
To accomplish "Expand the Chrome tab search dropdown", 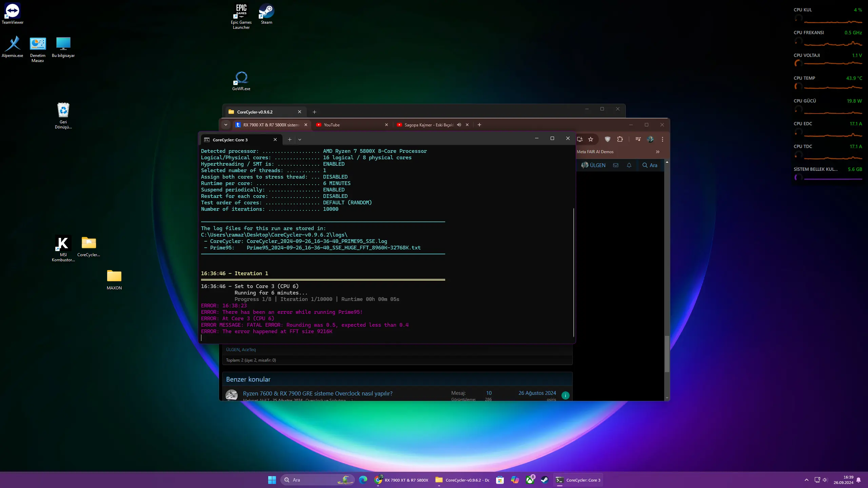I will (226, 125).
